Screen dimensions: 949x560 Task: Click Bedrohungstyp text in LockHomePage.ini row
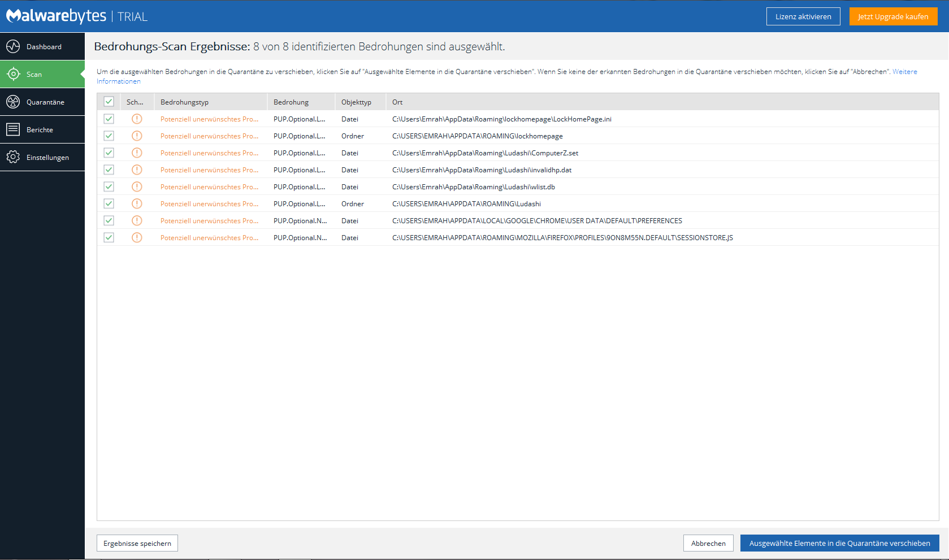tap(209, 119)
